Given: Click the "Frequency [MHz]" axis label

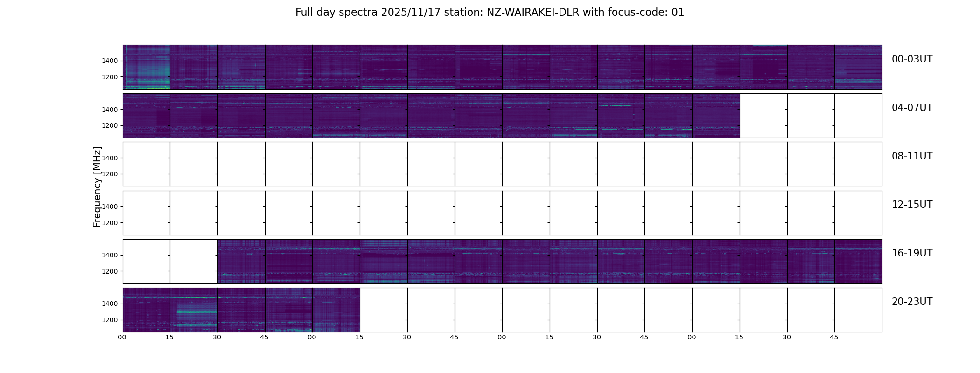Looking at the screenshot, I should click(x=97, y=186).
